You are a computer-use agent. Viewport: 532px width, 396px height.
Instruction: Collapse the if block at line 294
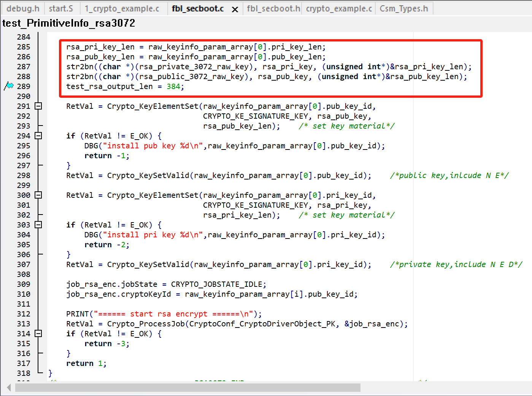coord(38,136)
